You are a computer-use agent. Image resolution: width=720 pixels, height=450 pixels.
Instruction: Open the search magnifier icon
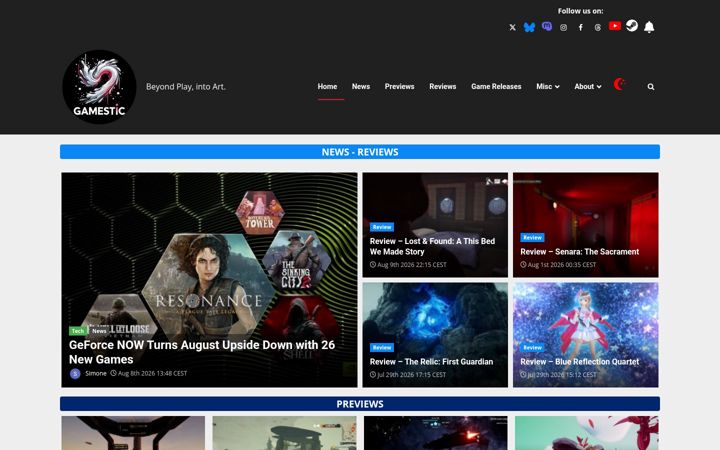651,87
